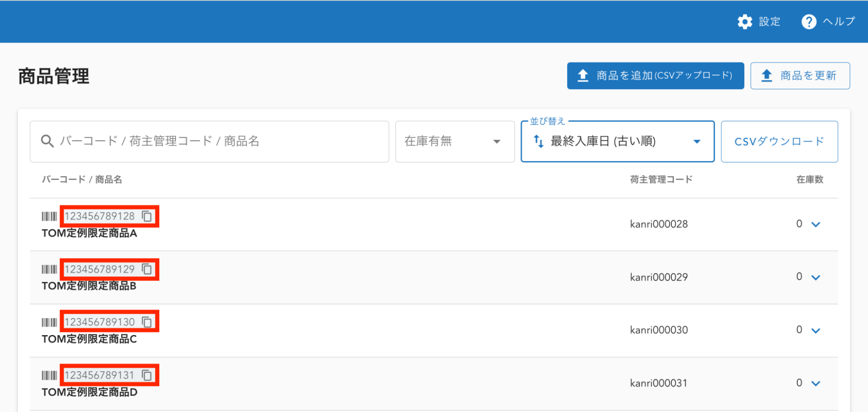
Task: Copy barcode 123456789130 with copy icon
Action: tap(147, 322)
